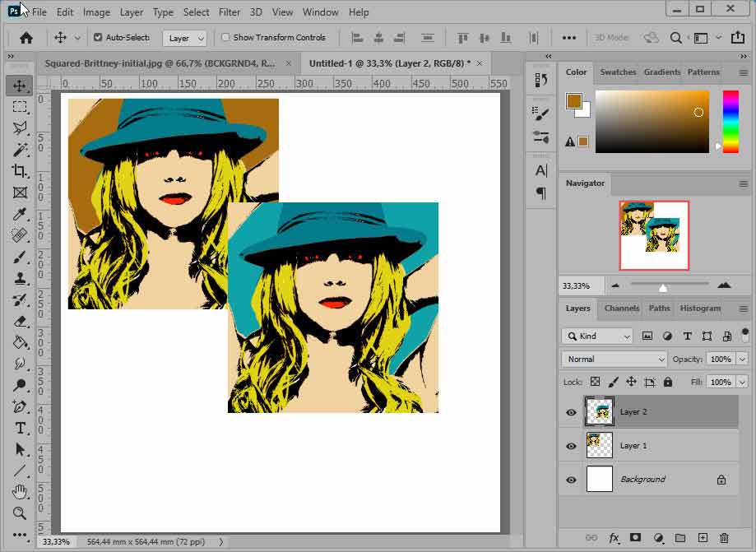Image resolution: width=756 pixels, height=552 pixels.
Task: Open the Normal blend mode dropdown
Action: coord(615,359)
